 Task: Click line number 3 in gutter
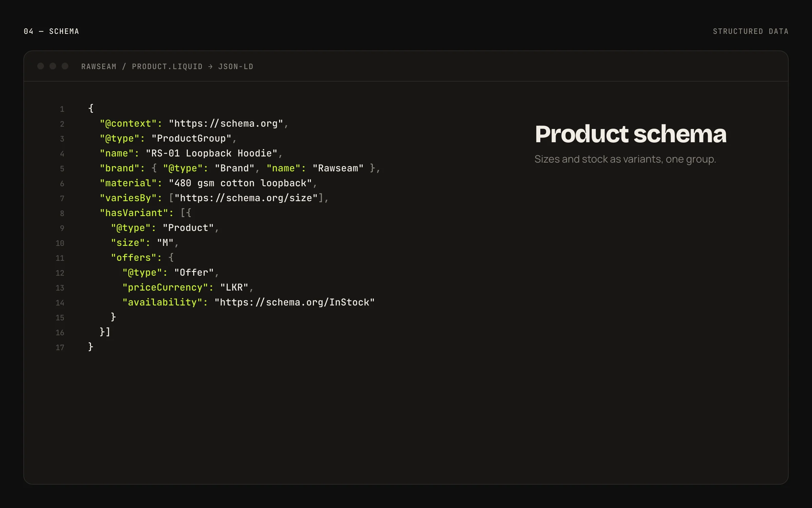(62, 139)
